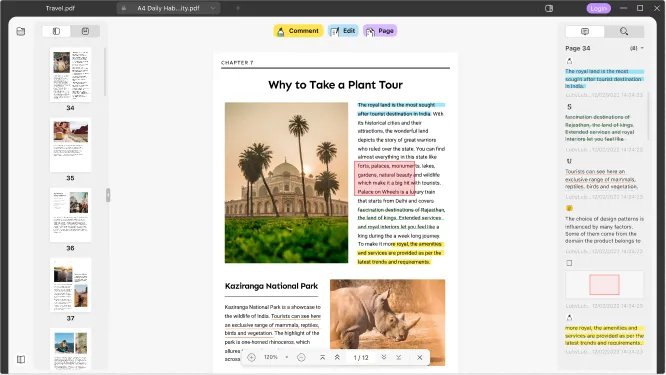The height and width of the screenshot is (375, 666).
Task: Click the Comment mode button
Action: pyautogui.click(x=298, y=31)
